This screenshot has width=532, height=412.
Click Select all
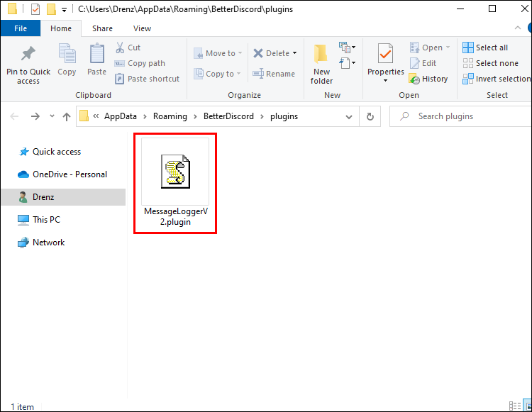coord(485,48)
